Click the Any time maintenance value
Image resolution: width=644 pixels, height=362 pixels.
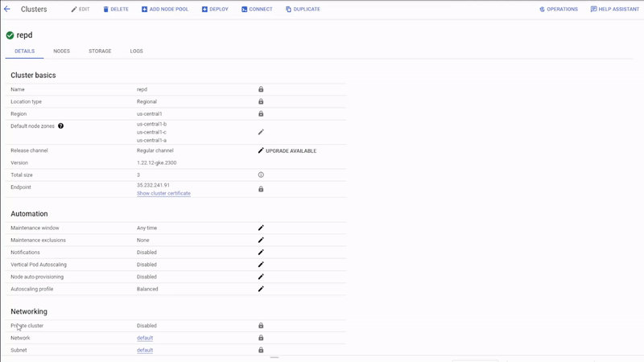pyautogui.click(x=147, y=228)
